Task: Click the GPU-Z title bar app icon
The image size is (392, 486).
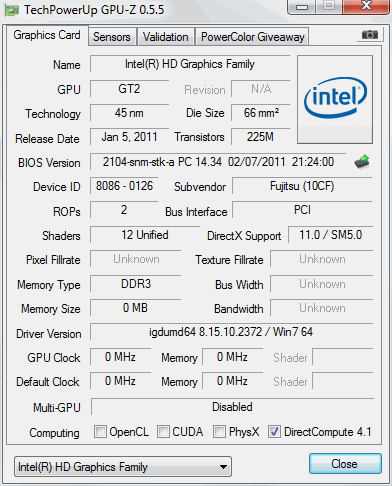Action: pos(11,10)
